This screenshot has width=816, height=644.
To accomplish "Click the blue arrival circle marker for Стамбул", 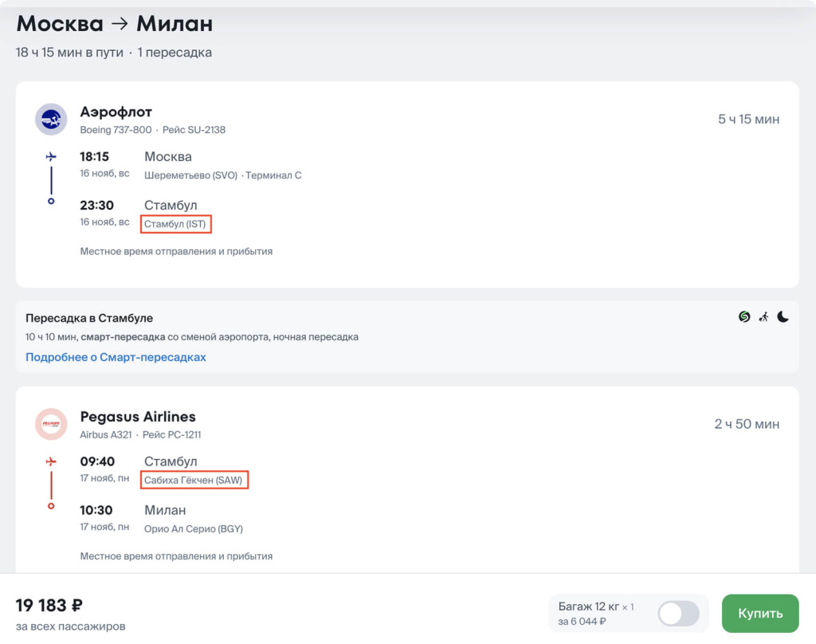I will tap(51, 201).
